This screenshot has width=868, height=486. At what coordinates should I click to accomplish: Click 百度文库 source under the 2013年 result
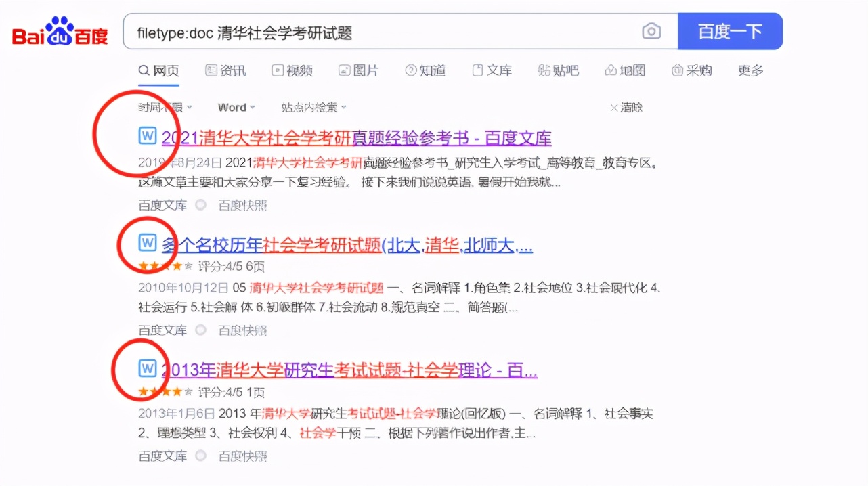coord(162,456)
